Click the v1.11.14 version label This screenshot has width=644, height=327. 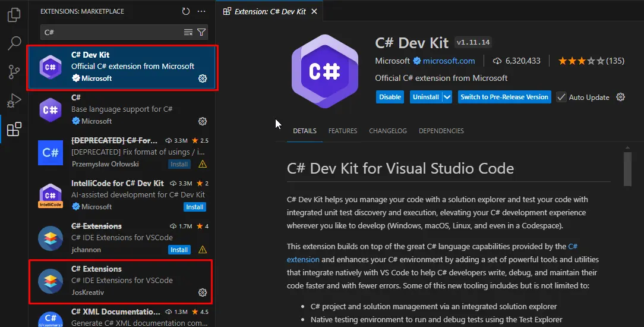pyautogui.click(x=473, y=42)
